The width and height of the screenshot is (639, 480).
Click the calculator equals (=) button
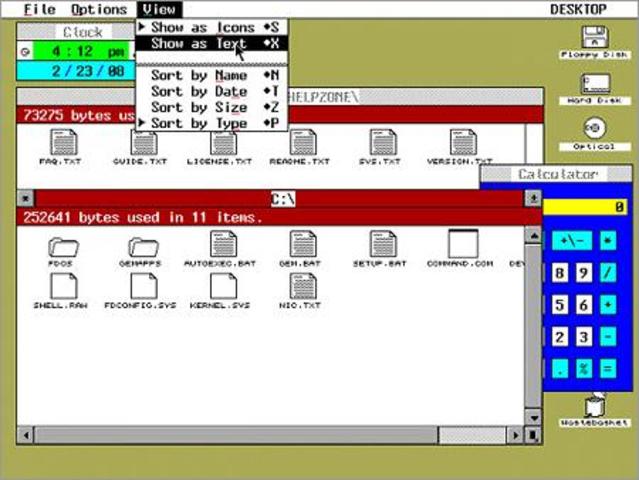point(608,369)
